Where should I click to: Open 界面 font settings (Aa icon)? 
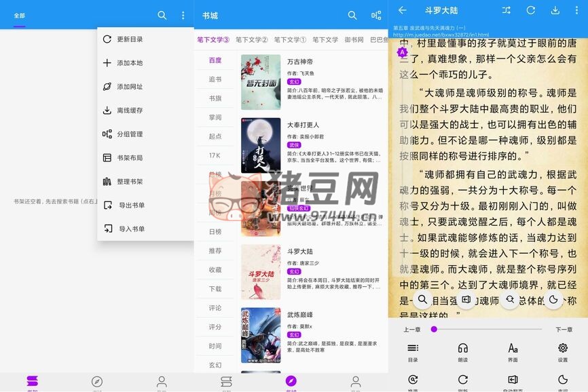513,353
